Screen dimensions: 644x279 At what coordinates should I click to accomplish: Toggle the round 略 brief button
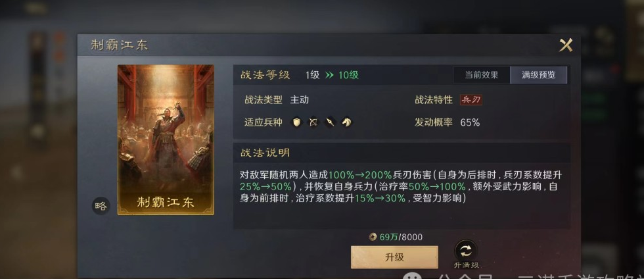[101, 206]
